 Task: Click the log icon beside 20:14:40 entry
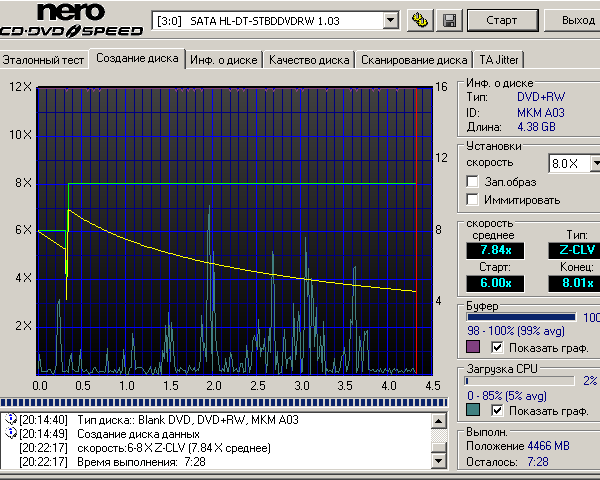[x=11, y=419]
